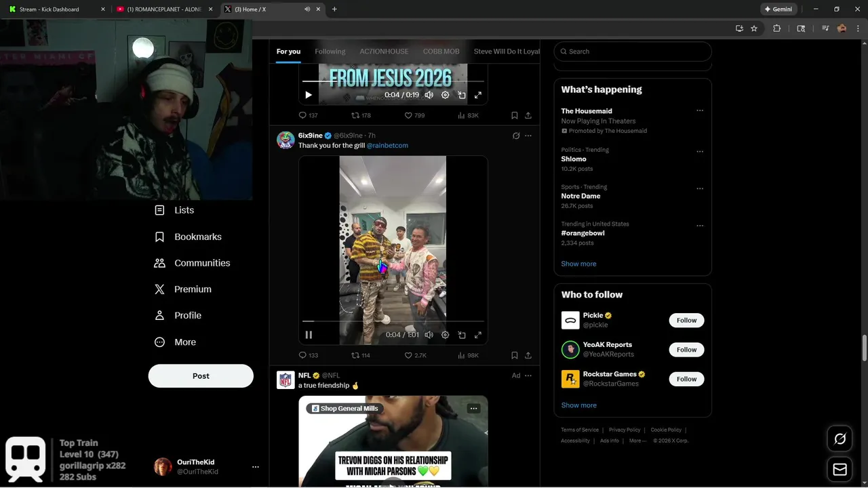Mute the top video at 0:04 / 0:19
The image size is (868, 488).
coord(429,95)
